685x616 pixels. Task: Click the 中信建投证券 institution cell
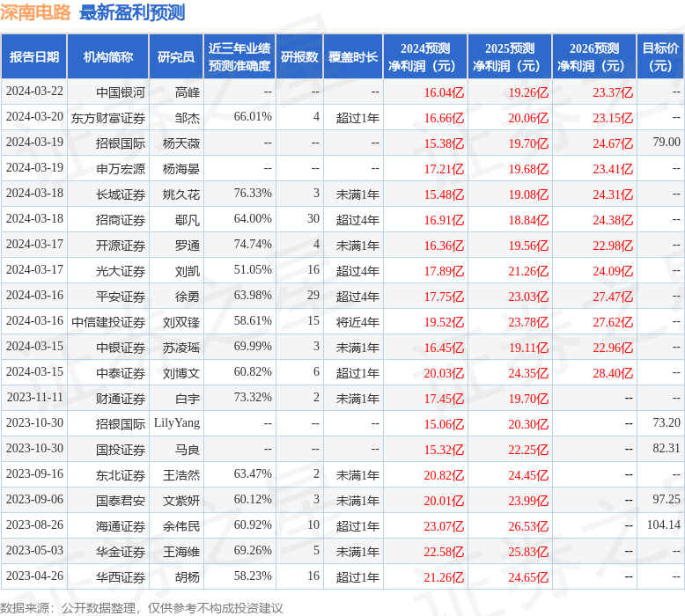point(108,322)
